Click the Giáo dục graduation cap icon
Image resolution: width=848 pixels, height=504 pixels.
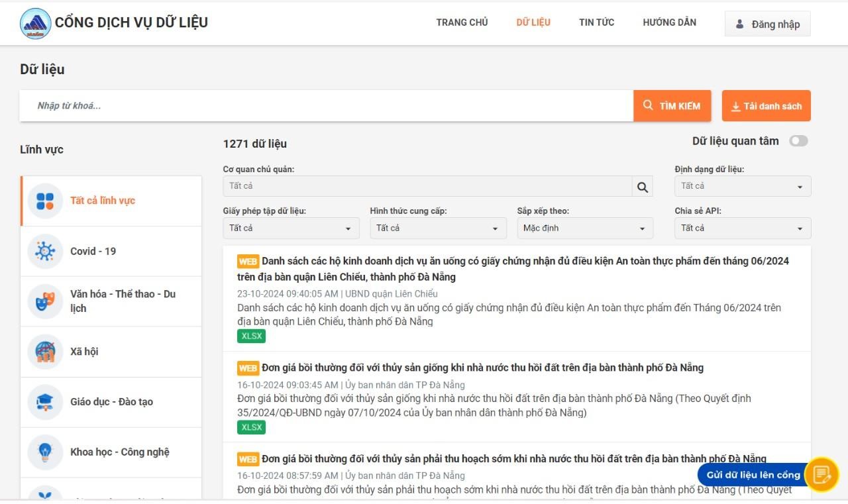tap(45, 402)
